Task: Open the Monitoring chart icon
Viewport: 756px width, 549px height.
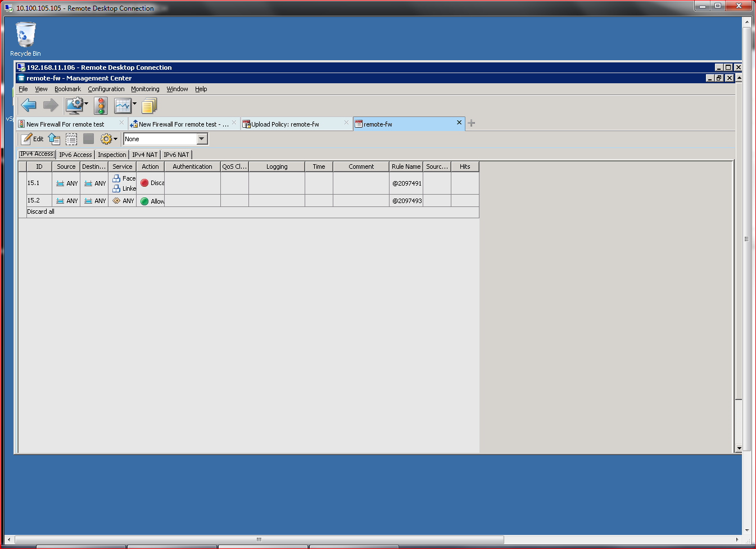Action: click(x=123, y=105)
